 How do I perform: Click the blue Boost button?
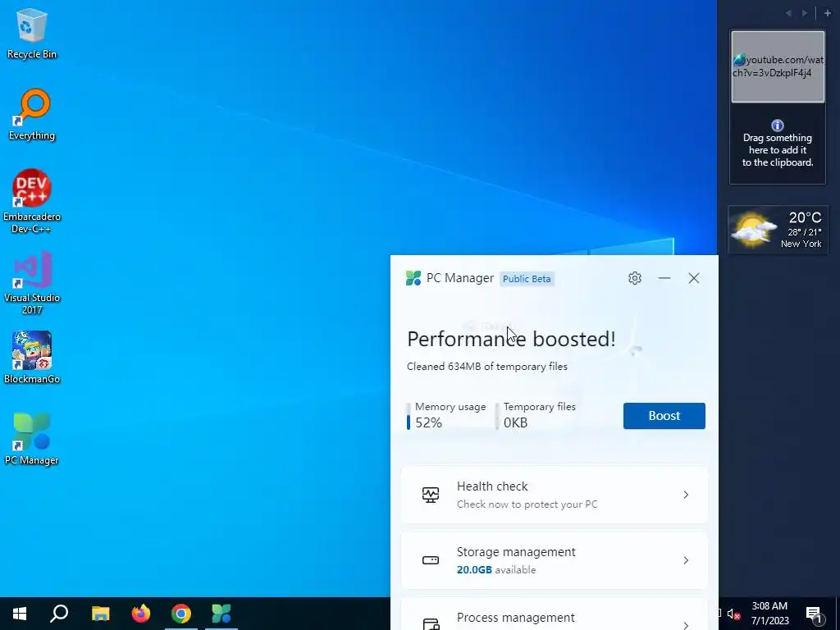(664, 416)
